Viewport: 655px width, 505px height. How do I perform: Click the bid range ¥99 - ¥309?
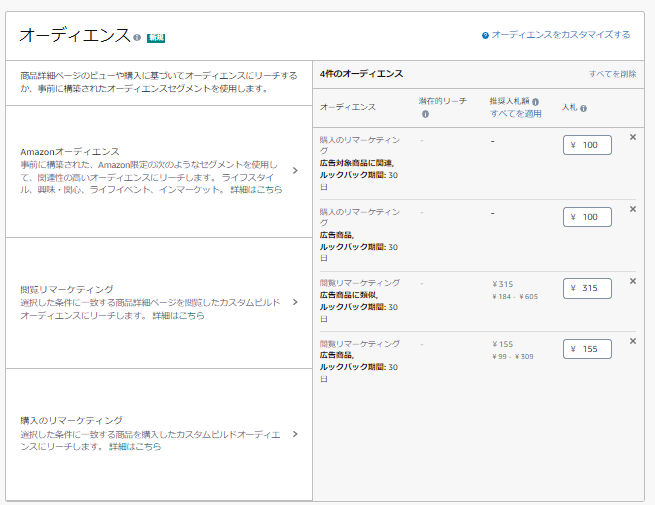coord(513,357)
